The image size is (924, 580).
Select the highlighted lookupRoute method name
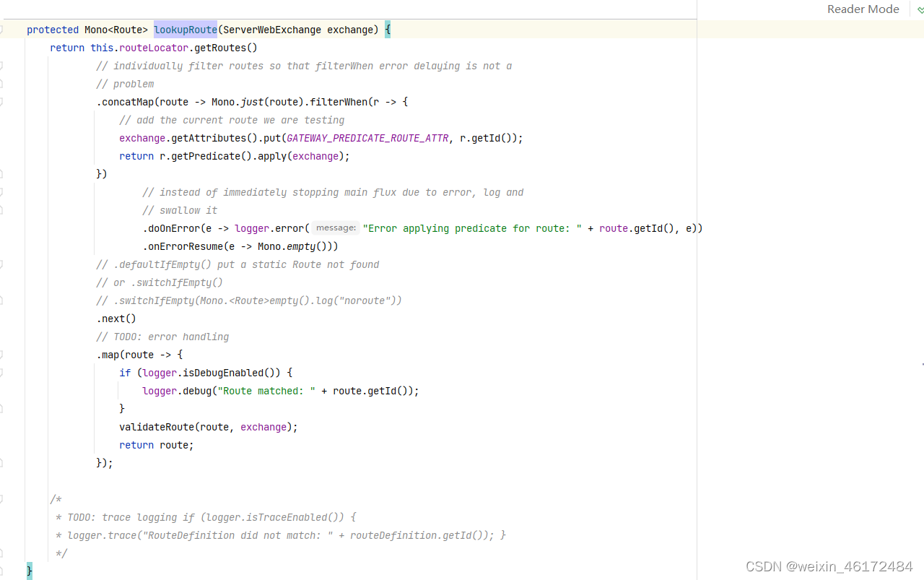click(185, 30)
